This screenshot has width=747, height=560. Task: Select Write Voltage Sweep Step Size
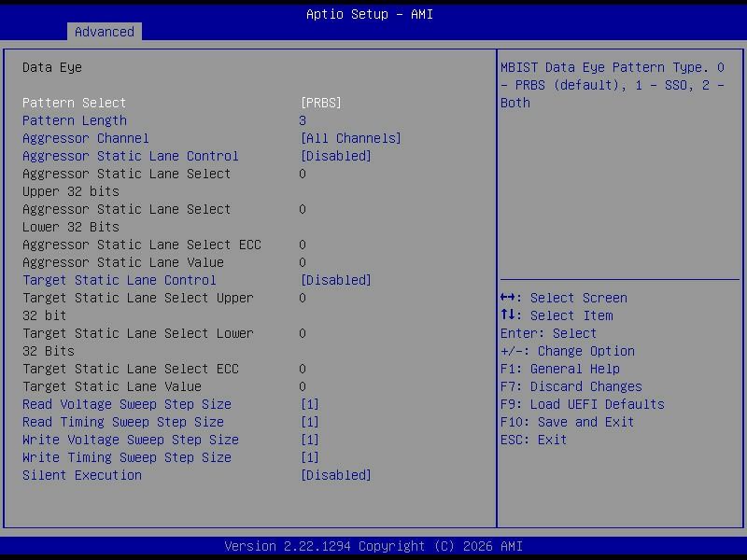click(131, 440)
